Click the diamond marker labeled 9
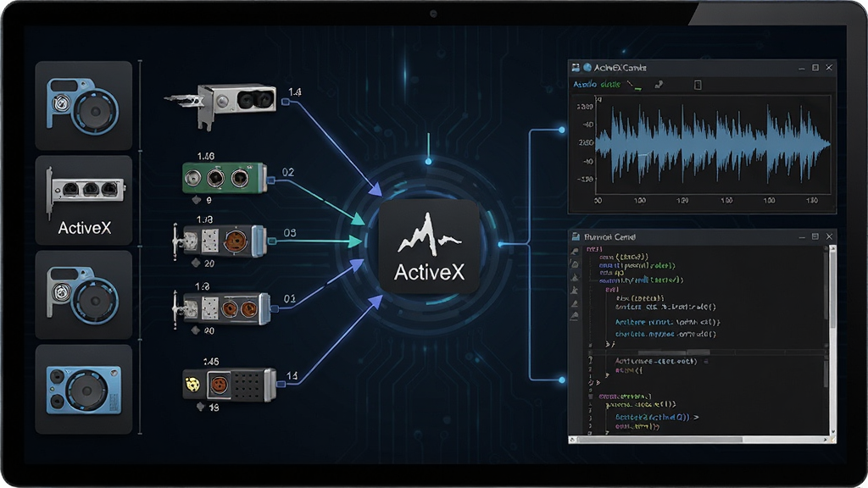The image size is (868, 488). 196,200
